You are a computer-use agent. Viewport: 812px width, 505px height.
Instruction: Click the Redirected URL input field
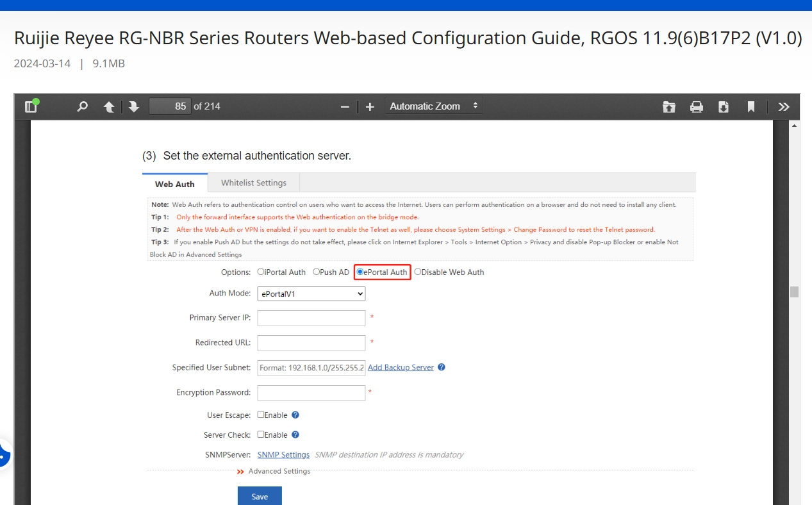[x=311, y=343]
